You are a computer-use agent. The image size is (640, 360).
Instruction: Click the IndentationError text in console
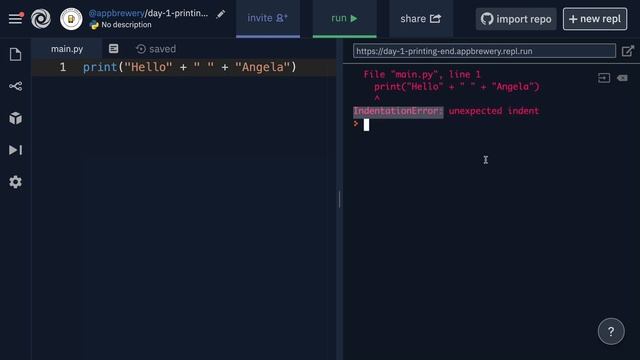[398, 111]
